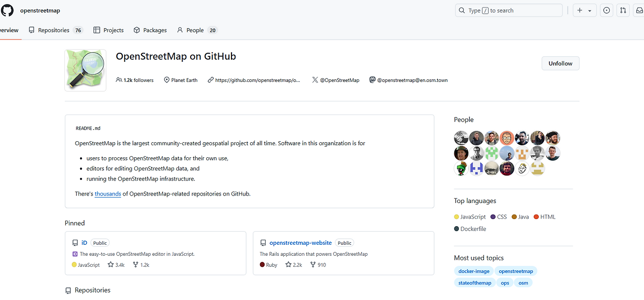
Task: Open the github.com/openstreetmap website link
Action: point(258,80)
